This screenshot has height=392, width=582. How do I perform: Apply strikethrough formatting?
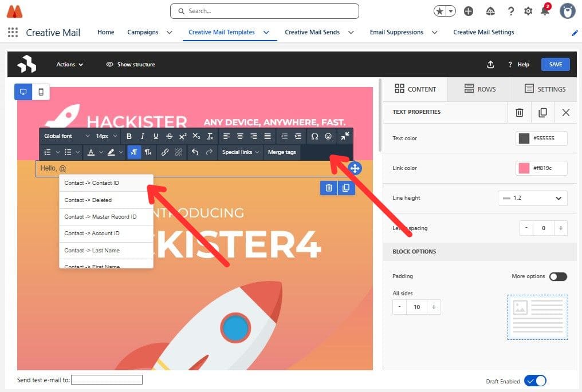click(169, 136)
